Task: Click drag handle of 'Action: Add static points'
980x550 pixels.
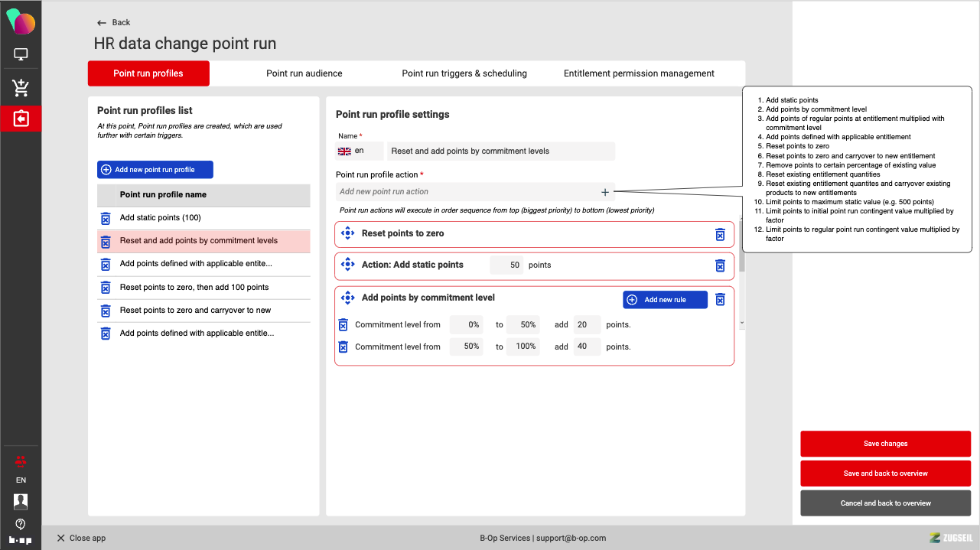Action: (347, 265)
